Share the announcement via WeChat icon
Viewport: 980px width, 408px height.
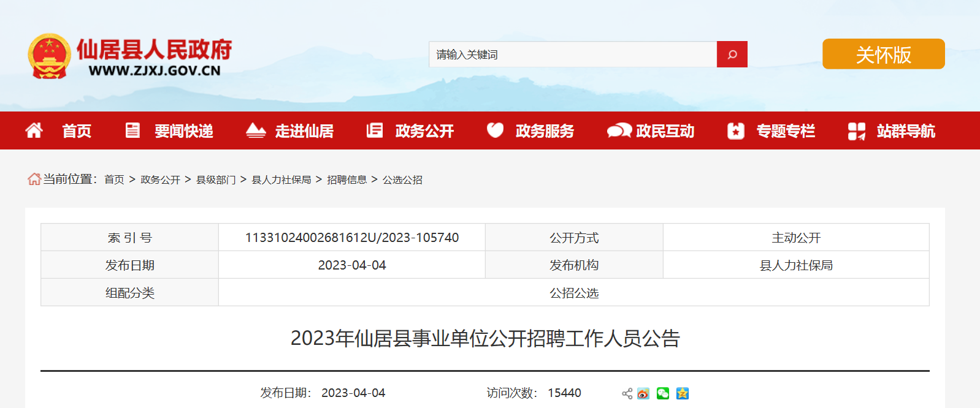click(662, 393)
